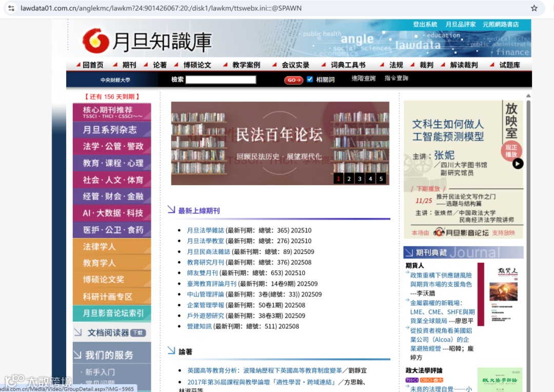This screenshot has width=554, height=392.
Task: Click the 政大法學評論 cover thumbnail
Action: click(500, 380)
